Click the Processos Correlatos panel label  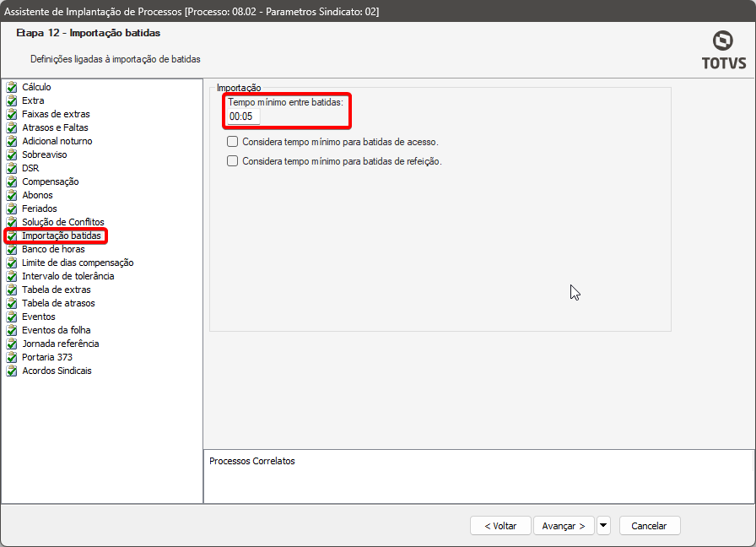(252, 461)
